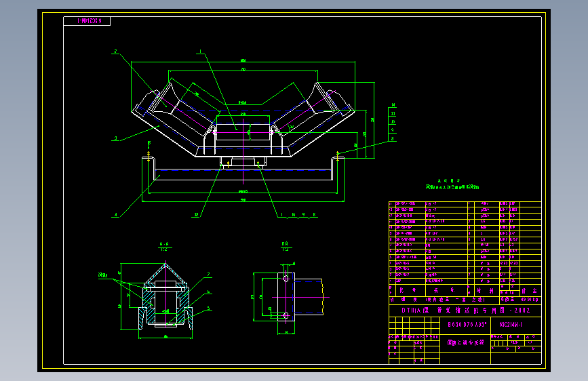Select callout number 7 in the A-A section
Viewport: 588px width, 381px height.
pos(208,275)
